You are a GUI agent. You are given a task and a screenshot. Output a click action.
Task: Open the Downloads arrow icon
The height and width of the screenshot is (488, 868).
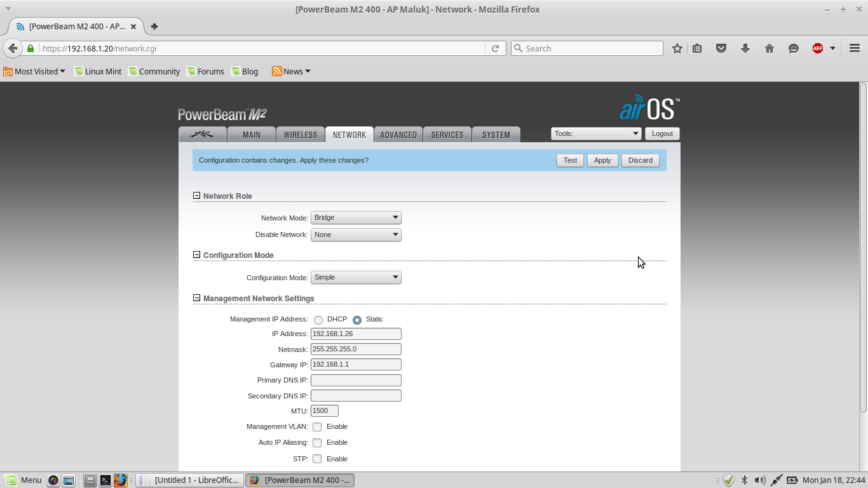(x=745, y=48)
